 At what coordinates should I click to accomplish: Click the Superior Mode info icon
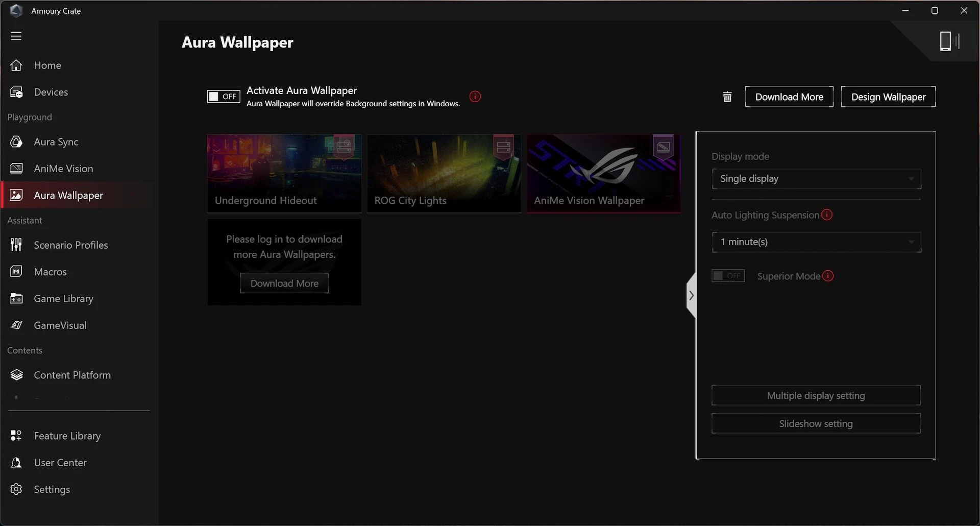[x=828, y=276]
